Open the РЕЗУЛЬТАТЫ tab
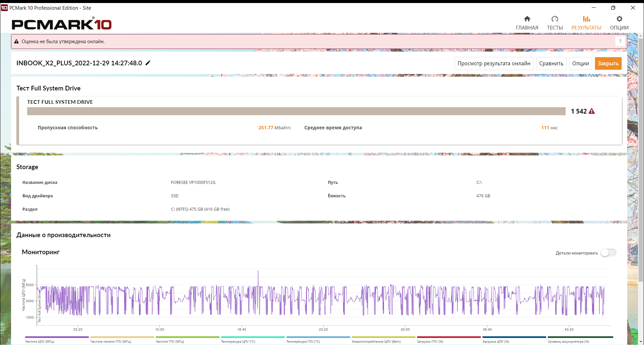Image resolution: width=644 pixels, height=345 pixels. [586, 23]
